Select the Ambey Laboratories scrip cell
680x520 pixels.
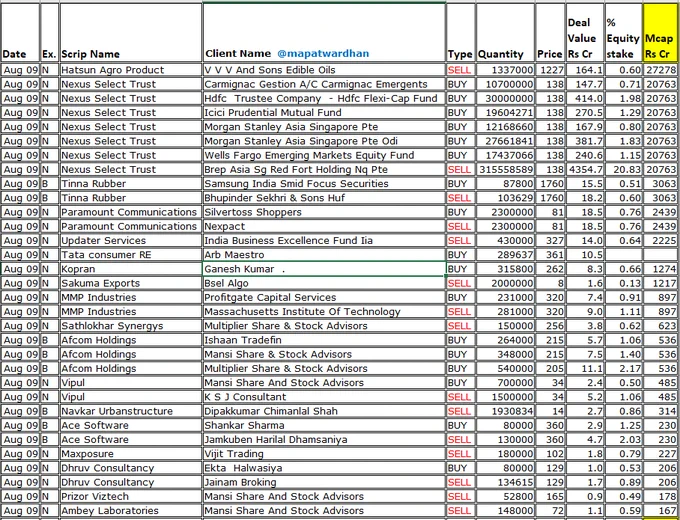coord(131,511)
